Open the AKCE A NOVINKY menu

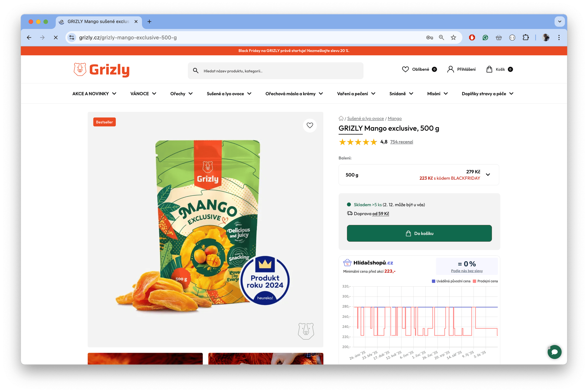[x=94, y=94]
